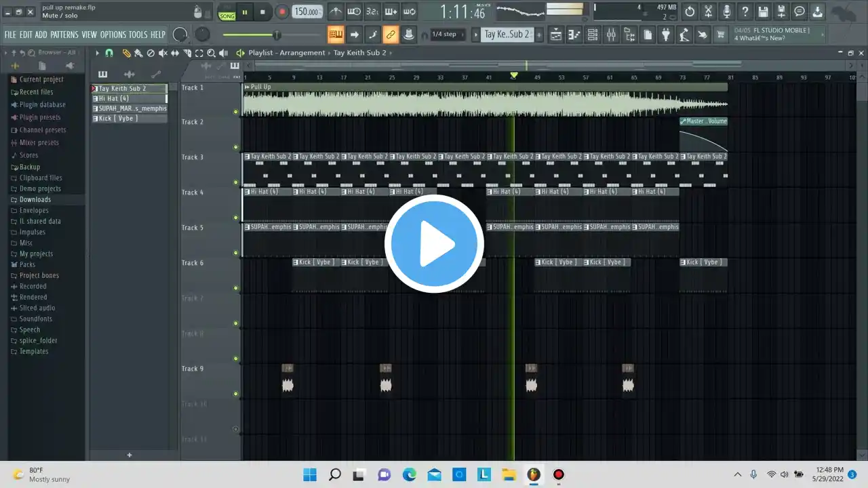
Task: Open the plugin picker plug icon
Action: click(666, 35)
